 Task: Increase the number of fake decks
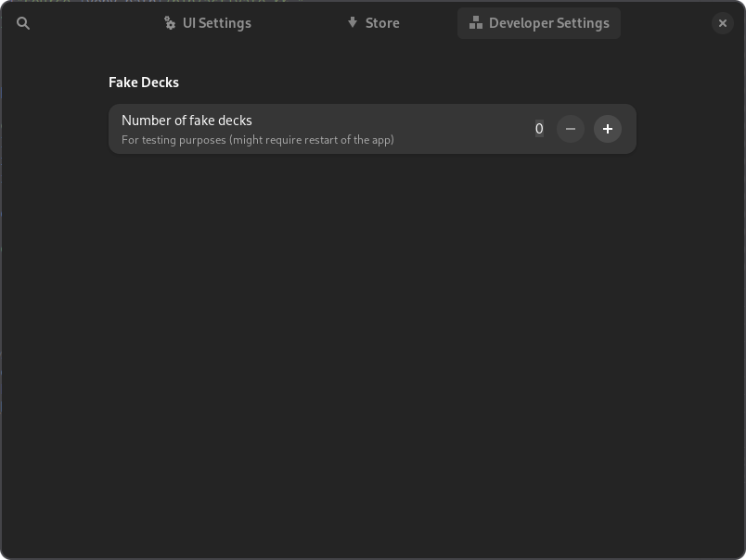pyautogui.click(x=608, y=129)
